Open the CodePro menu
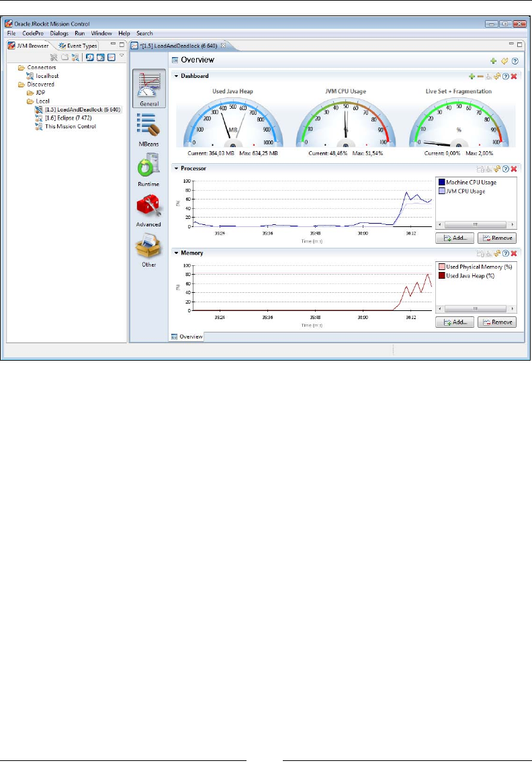532x767 pixels. pos(33,34)
